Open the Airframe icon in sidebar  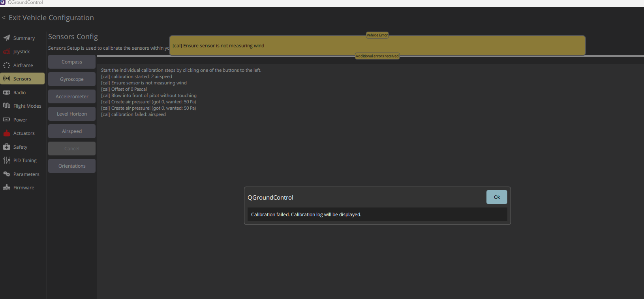7,65
